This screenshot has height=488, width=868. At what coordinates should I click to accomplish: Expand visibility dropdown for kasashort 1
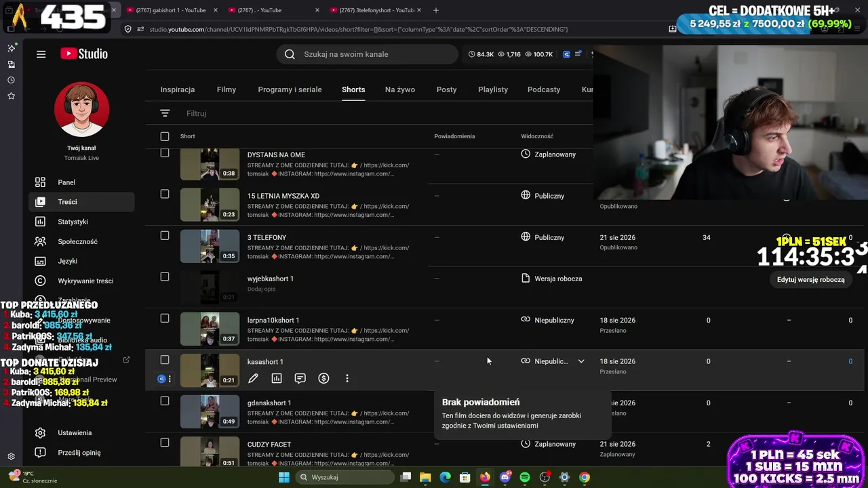pyautogui.click(x=581, y=361)
